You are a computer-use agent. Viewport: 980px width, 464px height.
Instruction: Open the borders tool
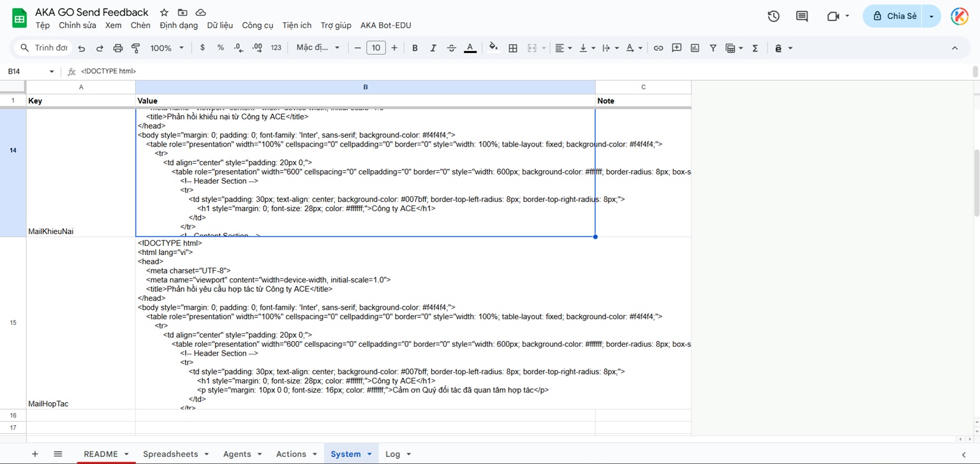coord(512,48)
